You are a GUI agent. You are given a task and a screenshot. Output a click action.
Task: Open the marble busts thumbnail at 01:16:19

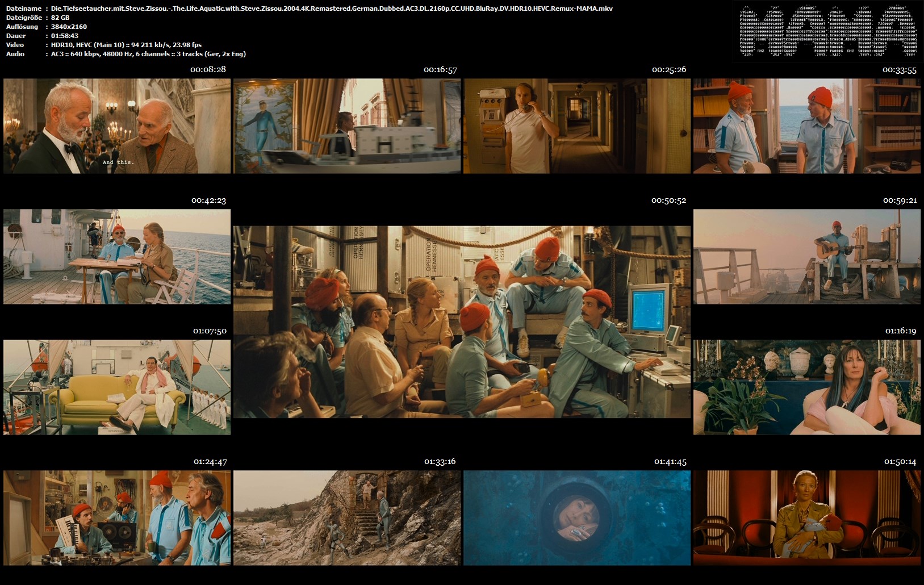coord(807,387)
